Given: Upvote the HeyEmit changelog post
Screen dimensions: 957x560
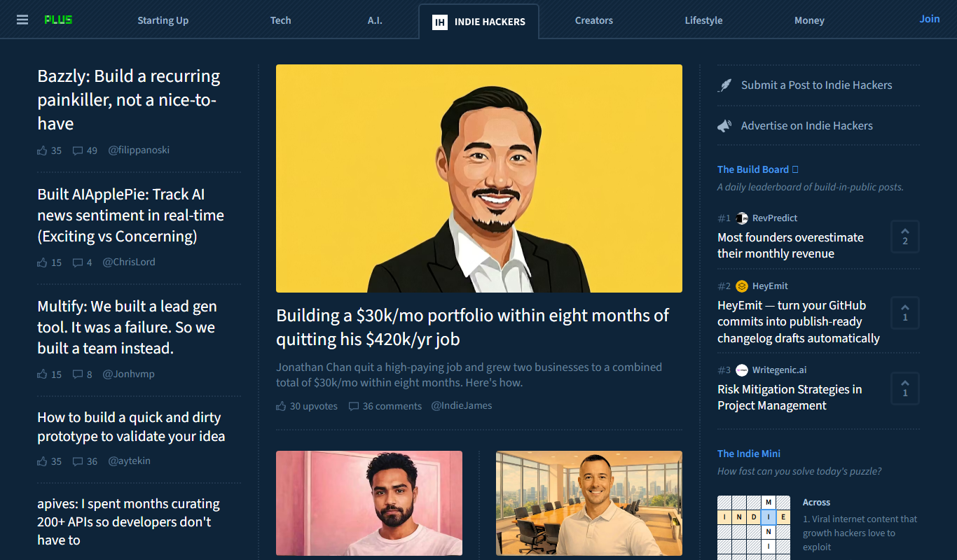Looking at the screenshot, I should 904,313.
